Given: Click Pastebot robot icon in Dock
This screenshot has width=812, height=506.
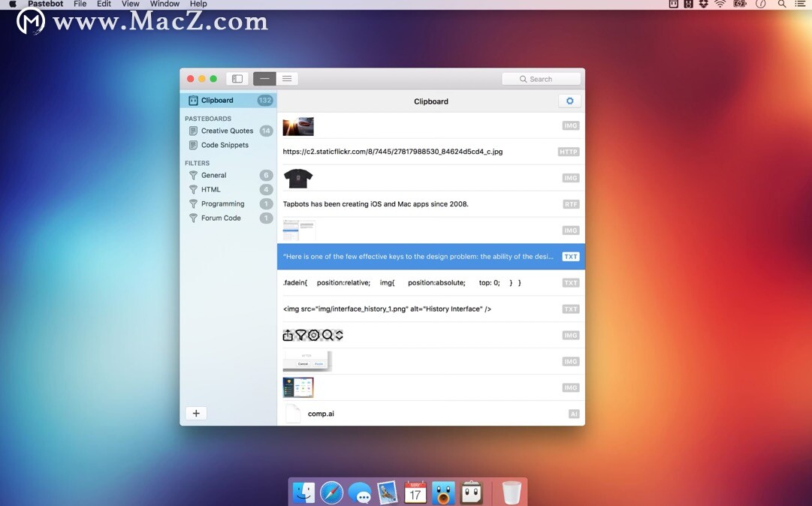Looking at the screenshot, I should [471, 492].
